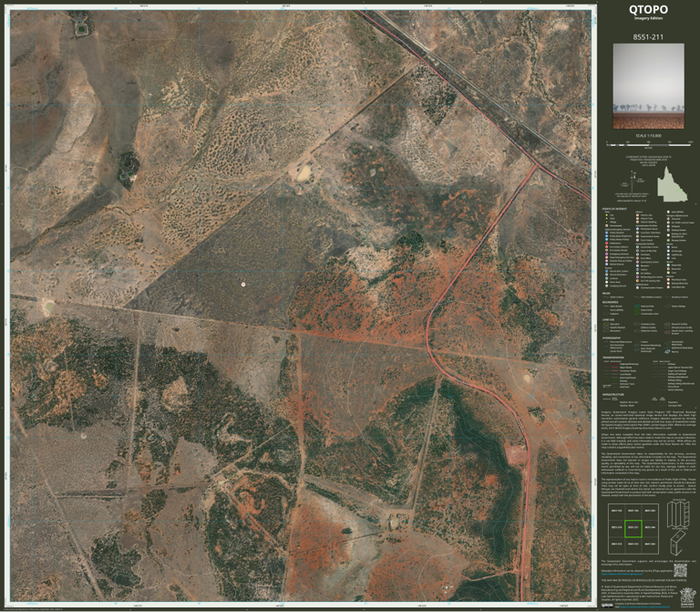Viewport: 700px width, 612px height.
Task: Click the Marina symbol in Hydrography legend
Action: click(667, 351)
